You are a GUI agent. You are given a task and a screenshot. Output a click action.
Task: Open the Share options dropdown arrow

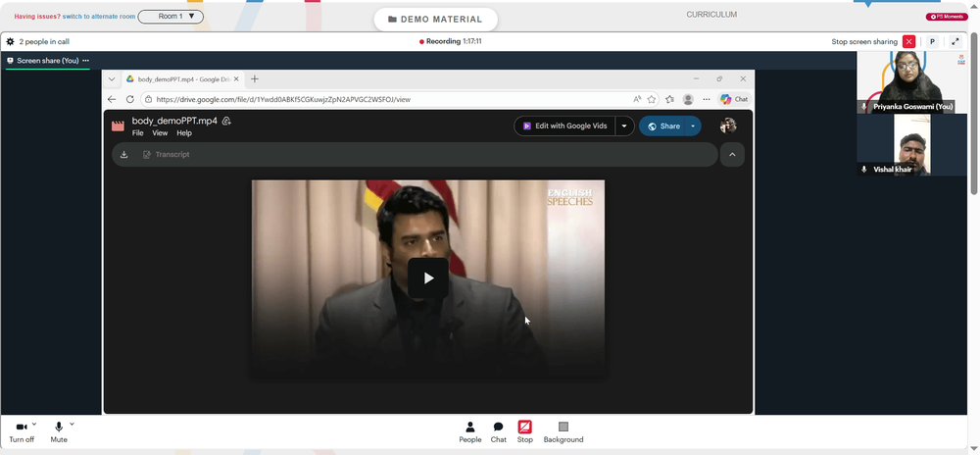(x=693, y=126)
